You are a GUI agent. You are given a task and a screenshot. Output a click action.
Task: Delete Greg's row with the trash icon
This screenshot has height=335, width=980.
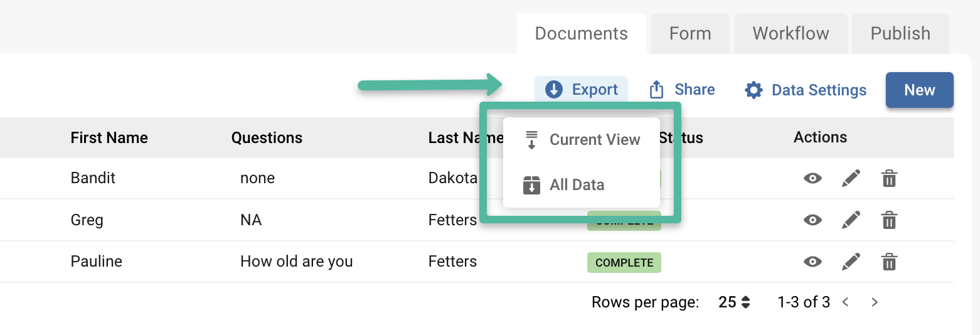coord(889,220)
